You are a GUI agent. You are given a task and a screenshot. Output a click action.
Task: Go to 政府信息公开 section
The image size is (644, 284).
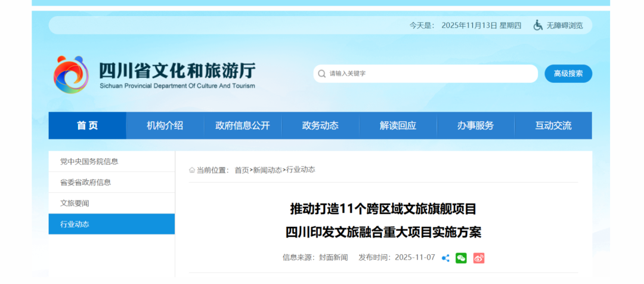pos(243,125)
